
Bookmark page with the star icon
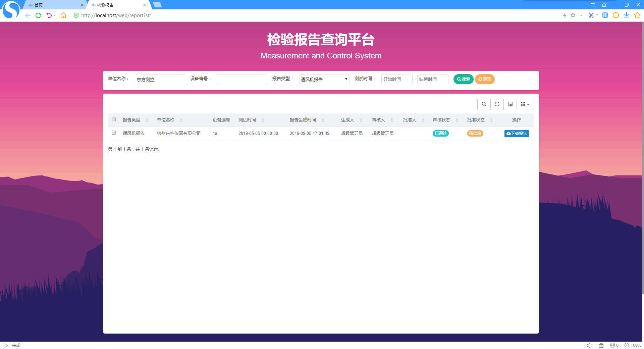[573, 15]
